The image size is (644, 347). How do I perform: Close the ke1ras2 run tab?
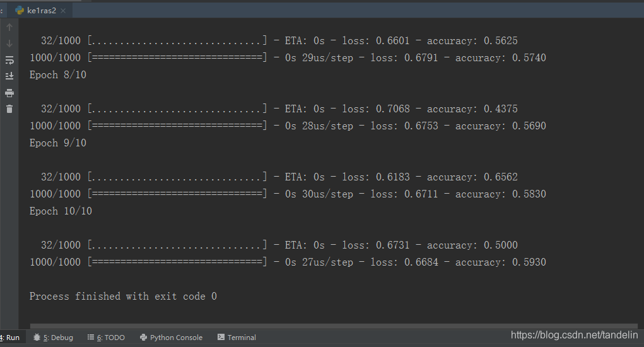(x=63, y=11)
